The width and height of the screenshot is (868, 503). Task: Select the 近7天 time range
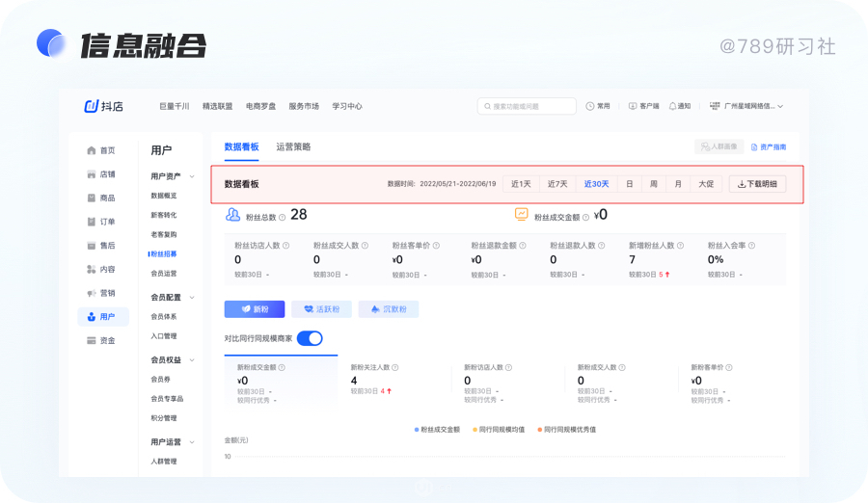coord(557,184)
